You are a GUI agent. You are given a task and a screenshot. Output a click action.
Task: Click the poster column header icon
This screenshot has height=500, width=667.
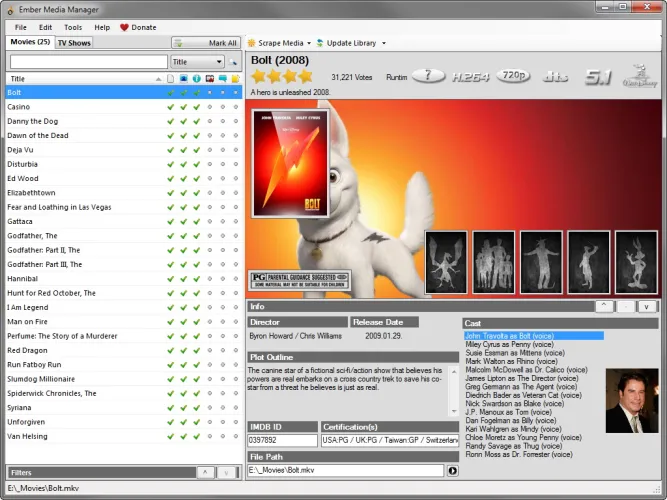click(171, 78)
